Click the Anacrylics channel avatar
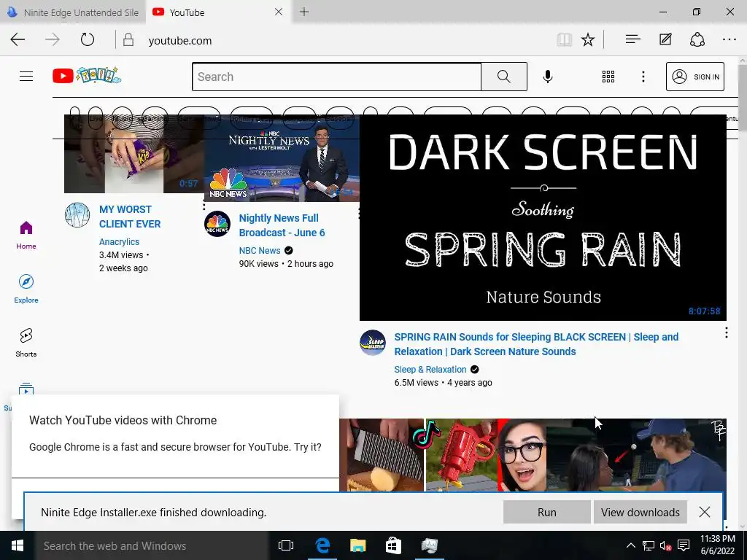 tap(77, 215)
